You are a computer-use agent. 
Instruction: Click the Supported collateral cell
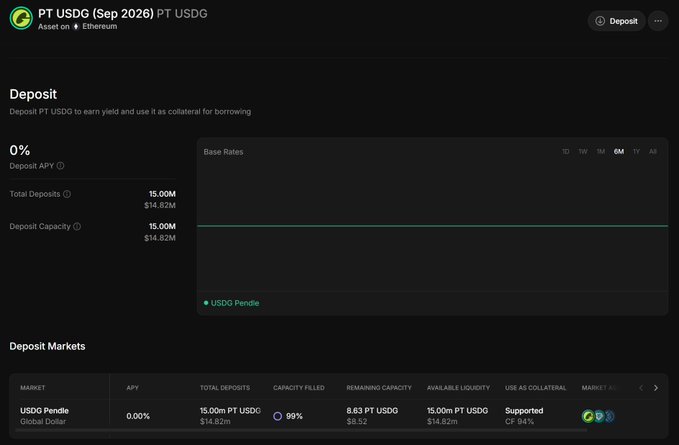[524, 410]
